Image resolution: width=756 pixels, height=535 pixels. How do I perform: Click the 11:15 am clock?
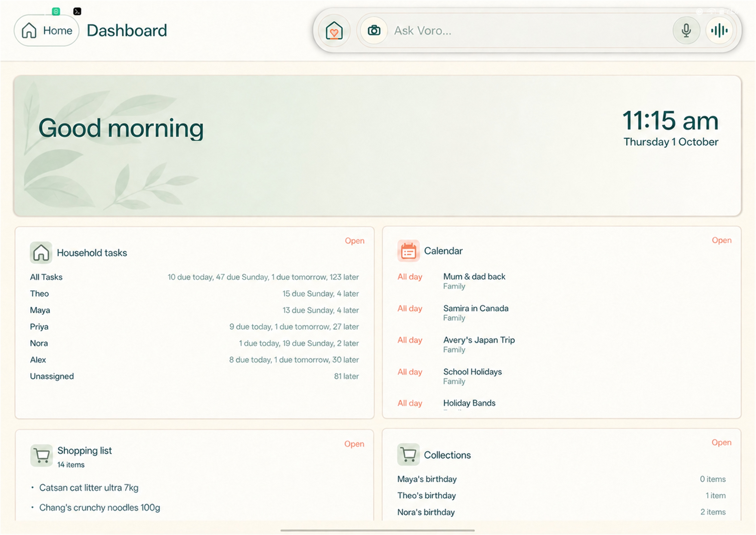[x=670, y=121]
